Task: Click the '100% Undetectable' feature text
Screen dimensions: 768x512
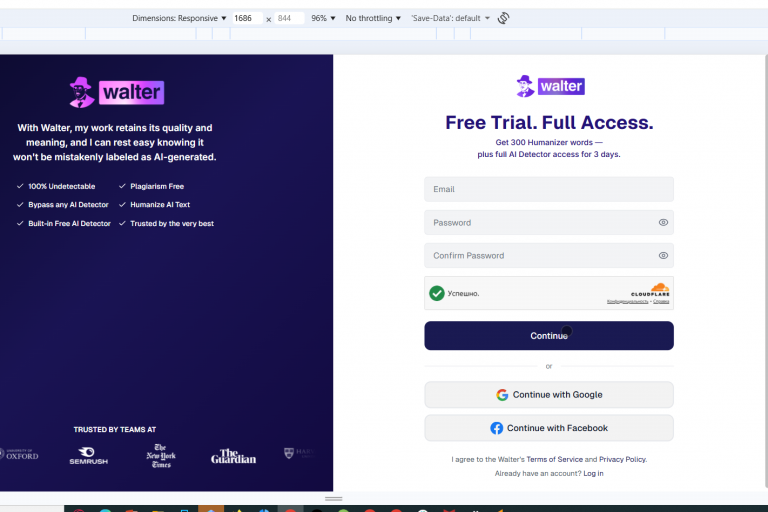Action: pyautogui.click(x=62, y=187)
